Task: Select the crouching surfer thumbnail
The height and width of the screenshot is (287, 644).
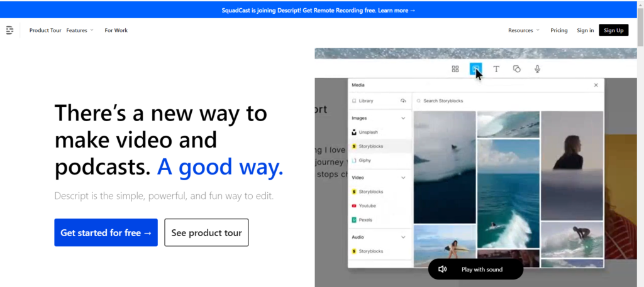Action: tap(572, 239)
